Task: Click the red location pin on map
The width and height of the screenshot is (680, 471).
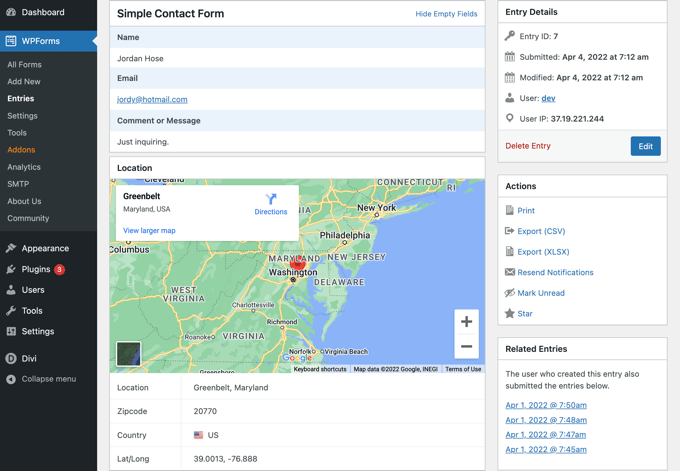Action: coord(297,262)
